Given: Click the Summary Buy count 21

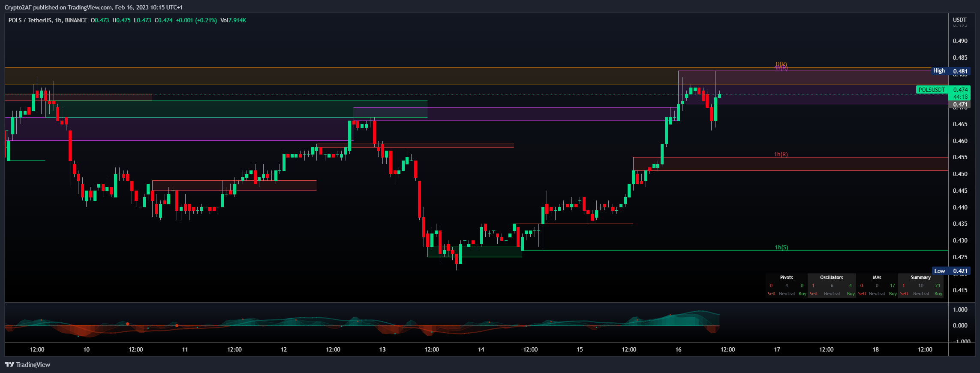Looking at the screenshot, I should click(x=938, y=285).
